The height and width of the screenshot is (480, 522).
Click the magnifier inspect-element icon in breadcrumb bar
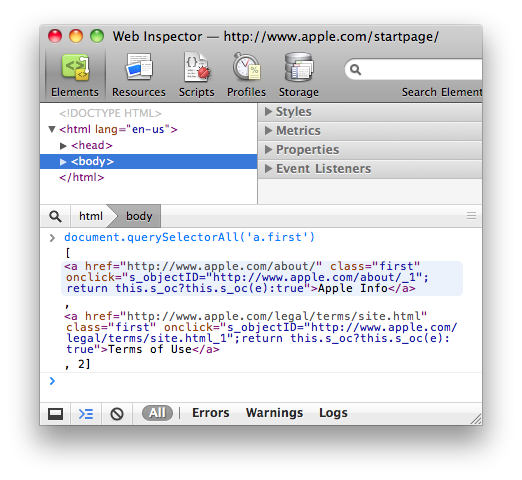pyautogui.click(x=55, y=216)
